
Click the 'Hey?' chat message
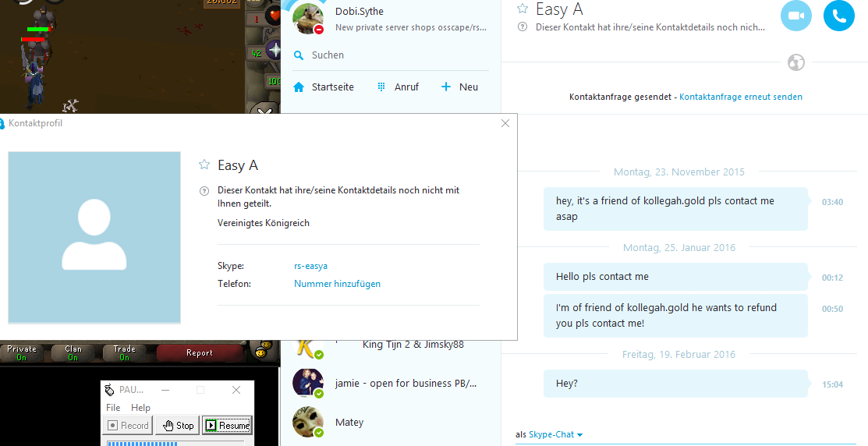pos(675,384)
